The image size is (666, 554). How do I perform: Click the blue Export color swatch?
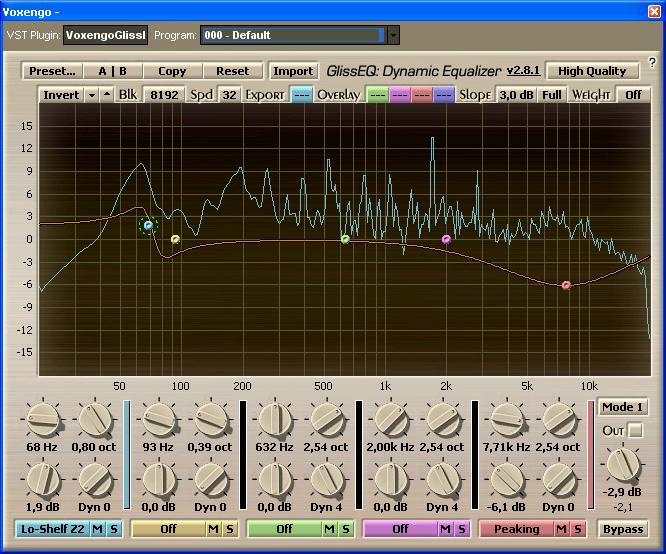pyautogui.click(x=301, y=95)
